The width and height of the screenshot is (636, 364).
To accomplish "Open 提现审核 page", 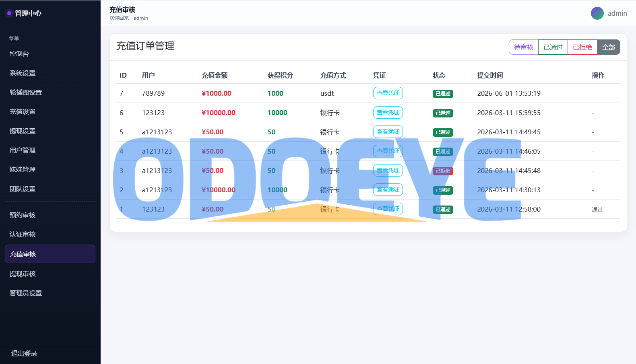I will tap(50, 274).
